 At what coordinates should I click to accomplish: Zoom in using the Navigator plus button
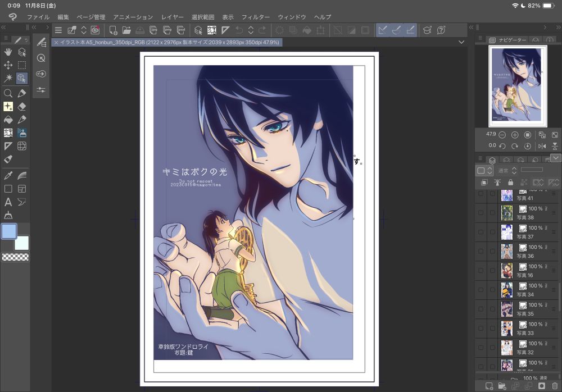click(x=515, y=135)
